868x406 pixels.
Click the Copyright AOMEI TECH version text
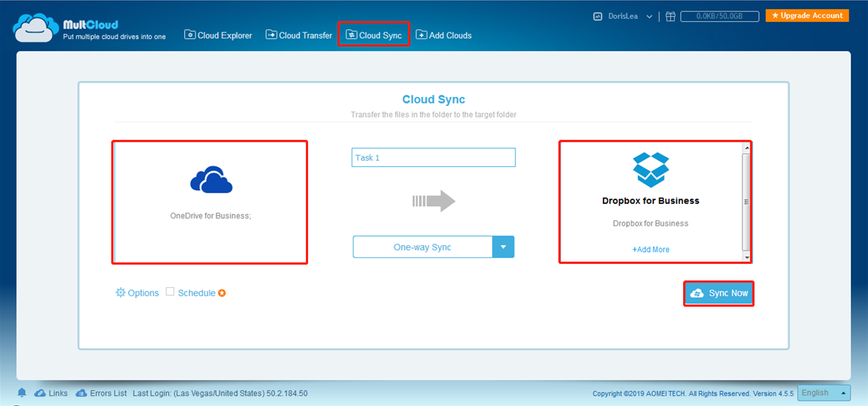coord(693,393)
